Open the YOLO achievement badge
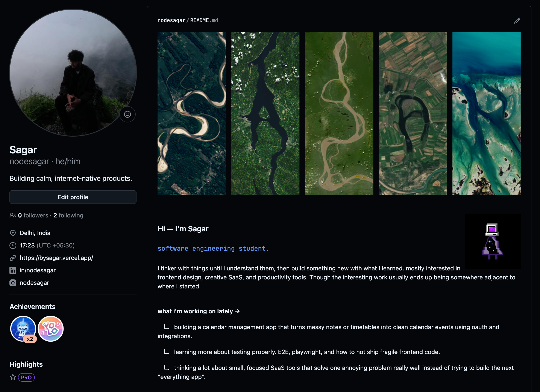Screen dimensions: 540x392 coord(51,329)
